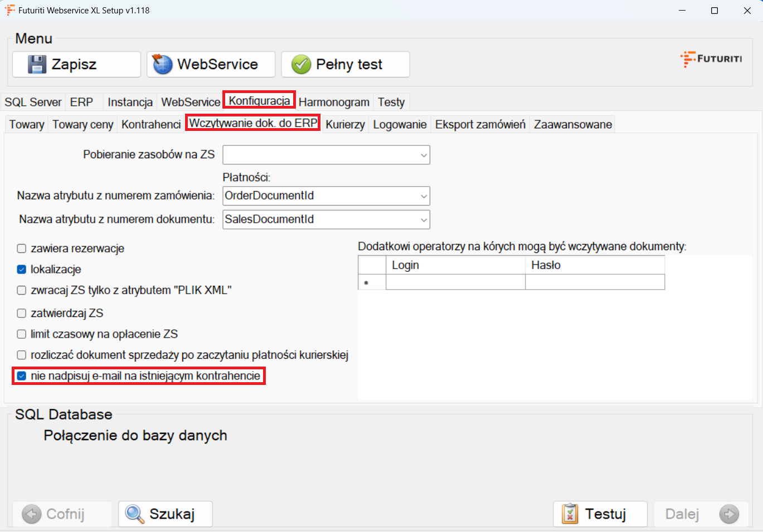Expand the SalesDocumentId dropdown
The height and width of the screenshot is (532, 763).
(x=424, y=219)
